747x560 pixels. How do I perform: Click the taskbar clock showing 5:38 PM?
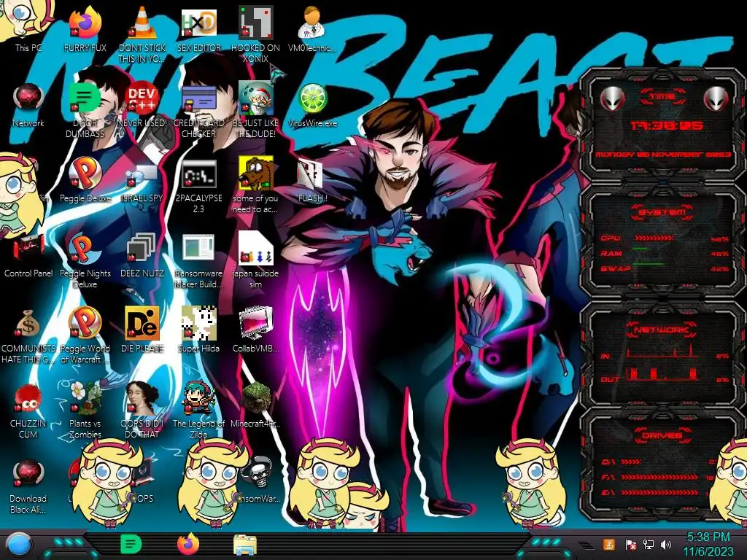coord(708,544)
